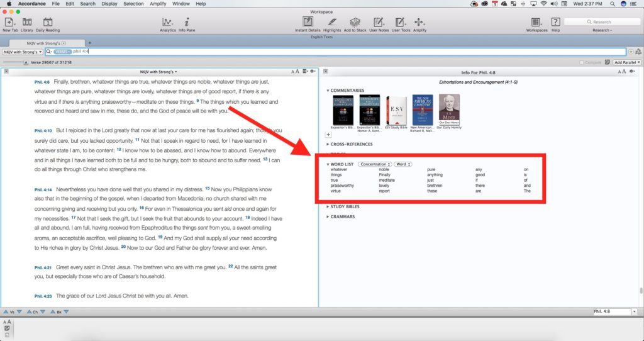Open the Amplify menu
This screenshot has height=341, width=644.
point(158,4)
